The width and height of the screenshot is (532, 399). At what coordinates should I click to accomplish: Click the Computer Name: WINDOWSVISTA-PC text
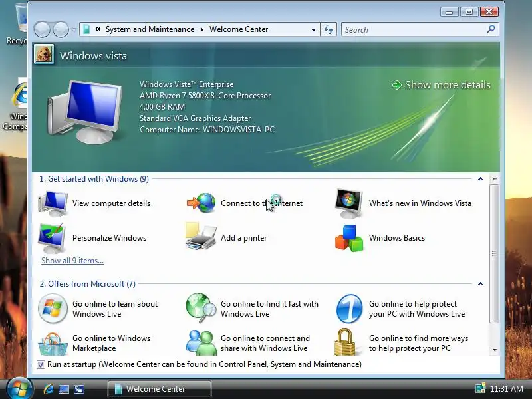(207, 130)
